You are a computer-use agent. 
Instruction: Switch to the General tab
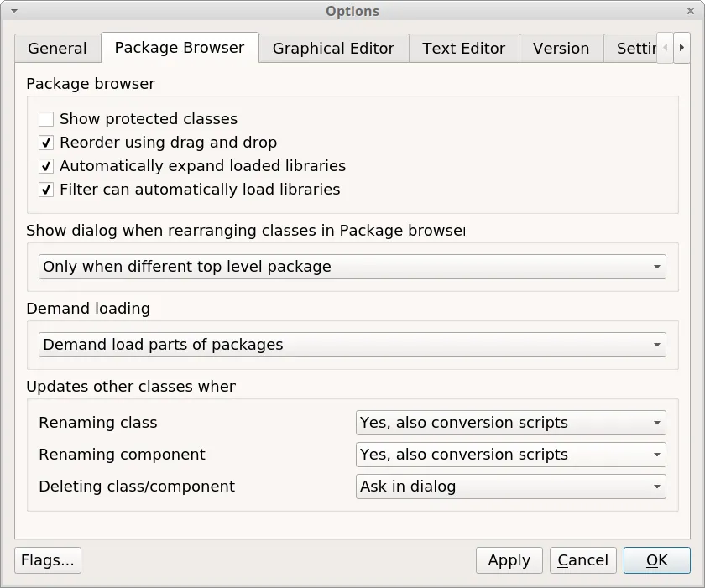click(x=57, y=49)
